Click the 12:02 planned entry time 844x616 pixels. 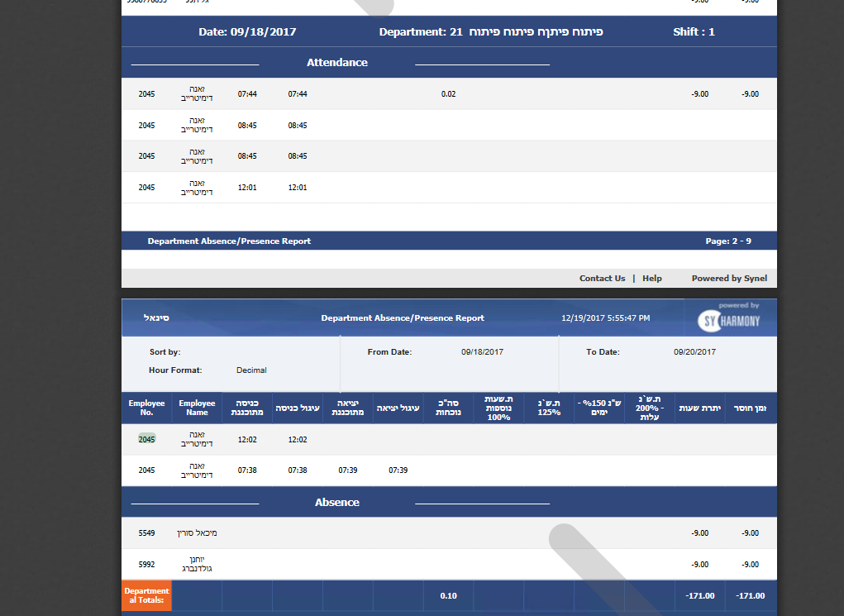(247, 440)
